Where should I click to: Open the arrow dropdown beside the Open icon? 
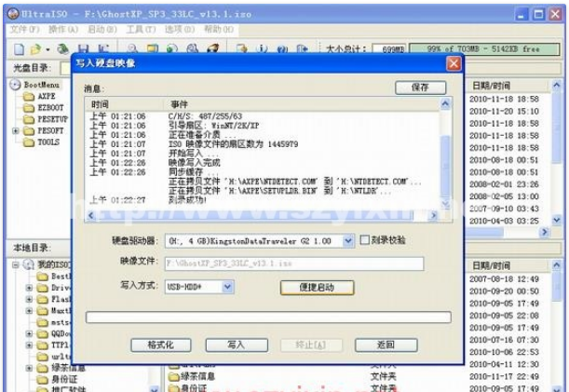point(47,49)
